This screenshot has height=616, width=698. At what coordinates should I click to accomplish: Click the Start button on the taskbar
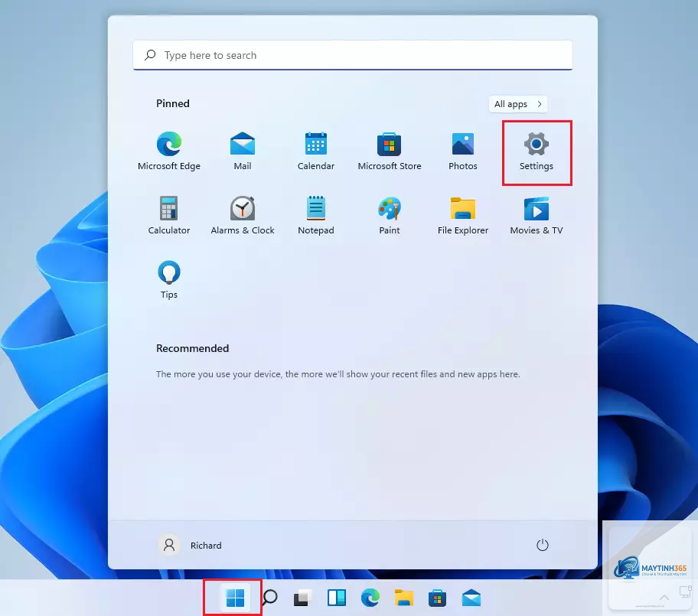[x=235, y=598]
